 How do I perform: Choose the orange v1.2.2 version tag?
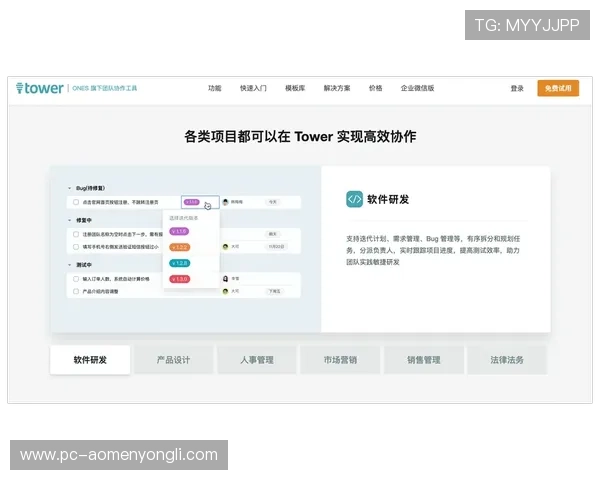click(x=179, y=247)
